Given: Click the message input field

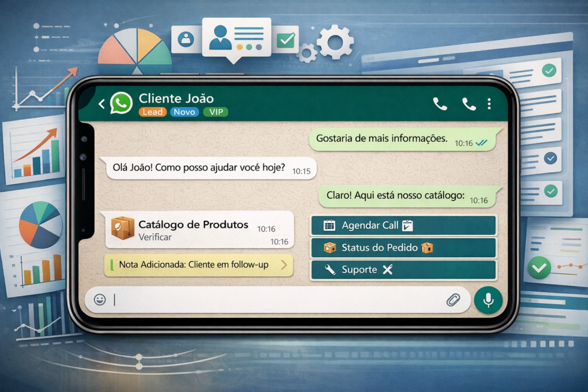Looking at the screenshot, I should click(x=258, y=300).
